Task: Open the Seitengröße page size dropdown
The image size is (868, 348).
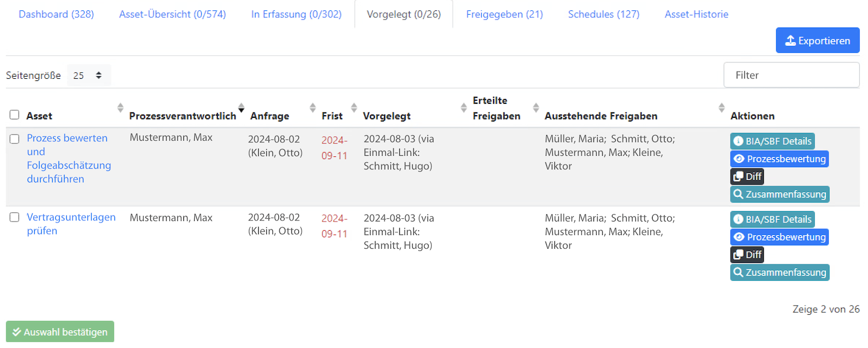Action: click(89, 75)
